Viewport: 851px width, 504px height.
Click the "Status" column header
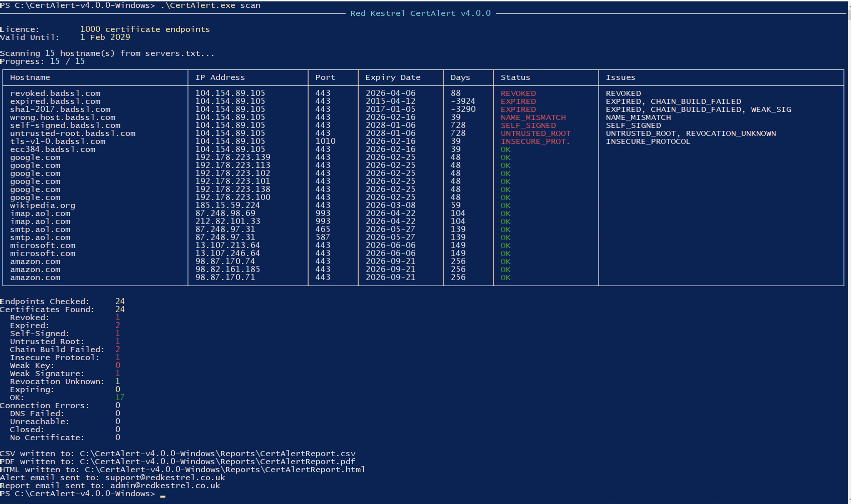(x=515, y=77)
